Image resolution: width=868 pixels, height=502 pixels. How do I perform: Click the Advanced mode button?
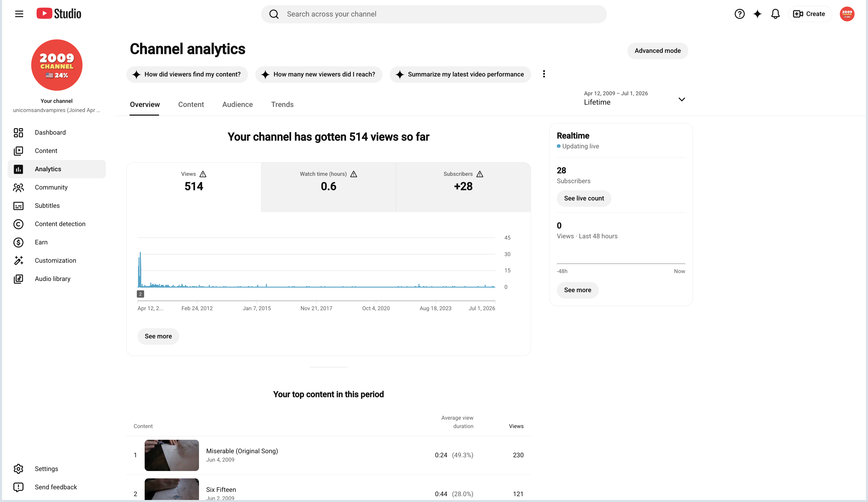pyautogui.click(x=657, y=51)
